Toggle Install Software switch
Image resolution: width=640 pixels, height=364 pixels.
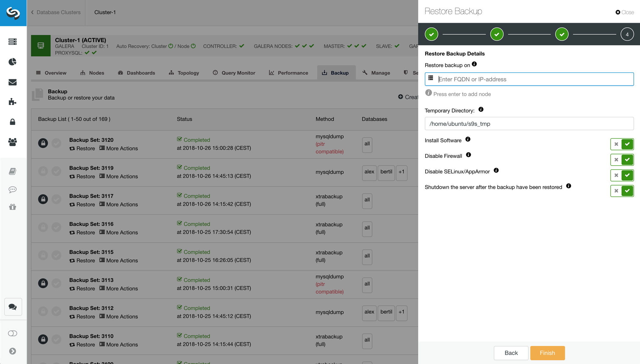click(622, 144)
